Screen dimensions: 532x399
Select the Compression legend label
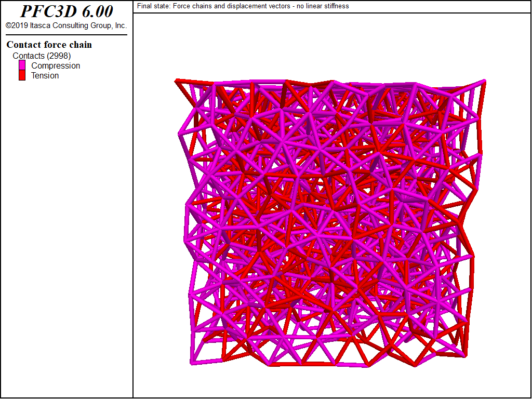coord(56,65)
